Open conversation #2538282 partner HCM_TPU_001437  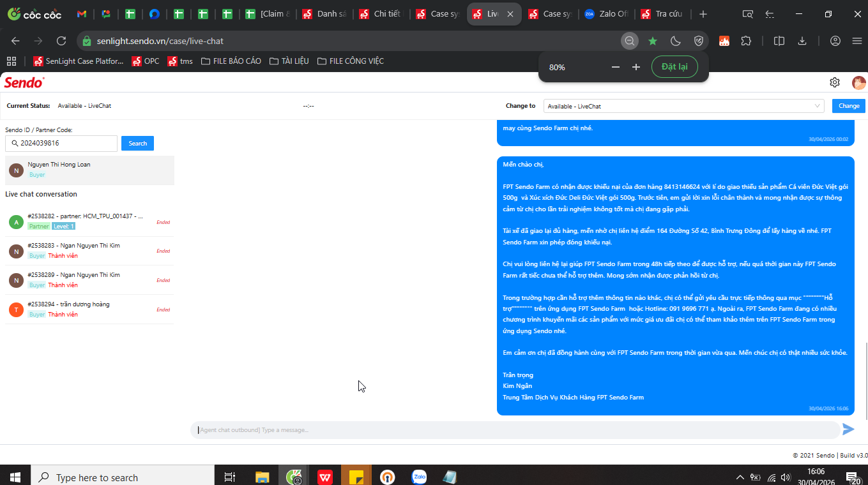click(89, 221)
